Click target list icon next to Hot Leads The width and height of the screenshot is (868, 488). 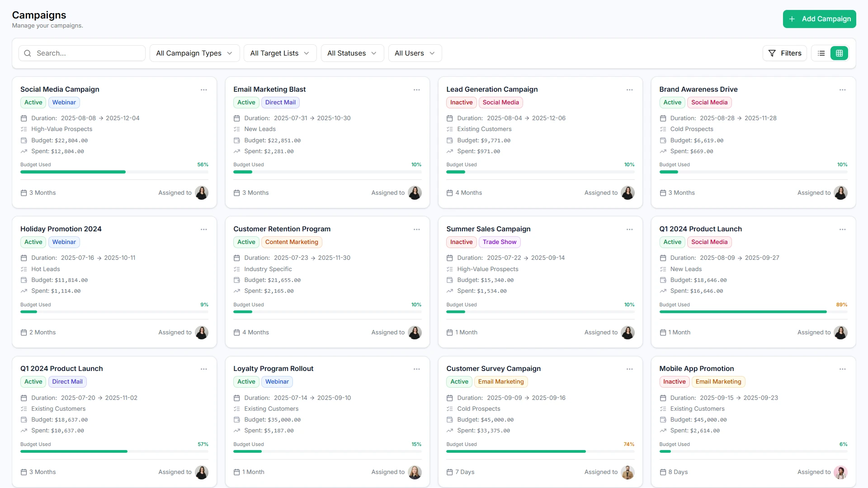coord(24,269)
